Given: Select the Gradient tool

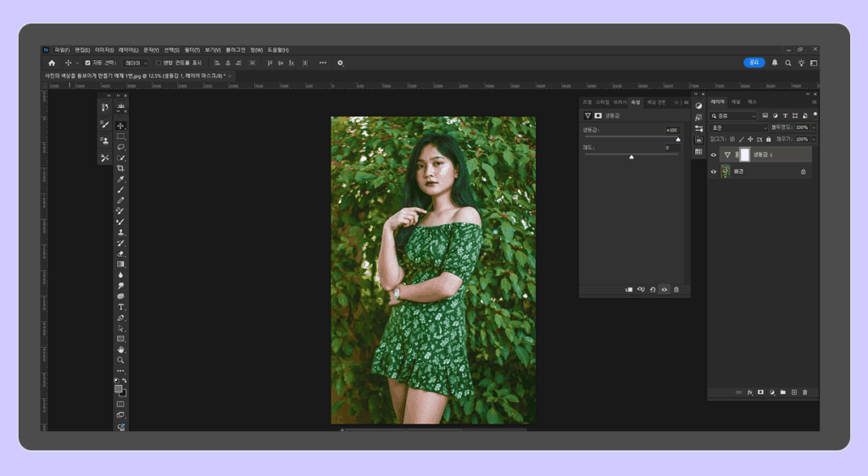Looking at the screenshot, I should coord(120,265).
